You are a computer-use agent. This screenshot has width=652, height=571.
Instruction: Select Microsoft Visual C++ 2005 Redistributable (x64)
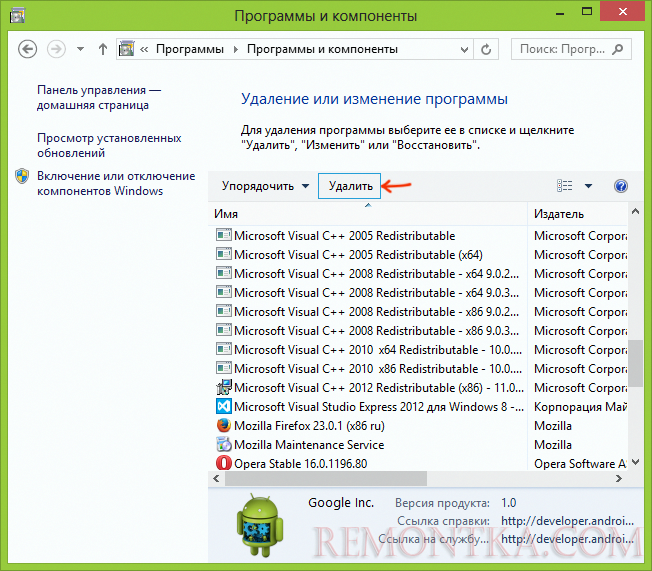pyautogui.click(x=358, y=255)
